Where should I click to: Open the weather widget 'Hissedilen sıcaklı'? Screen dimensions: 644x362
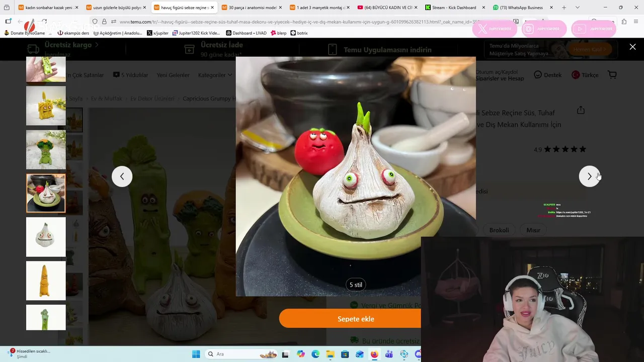point(30,353)
